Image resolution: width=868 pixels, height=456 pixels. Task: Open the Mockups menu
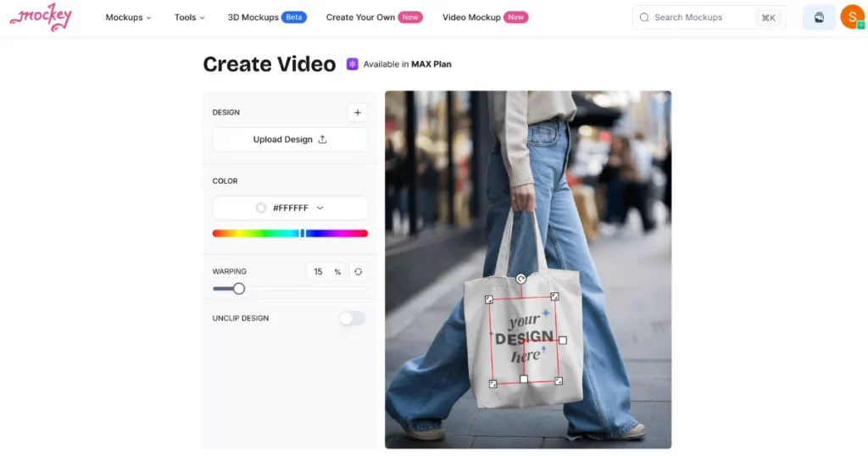point(128,18)
